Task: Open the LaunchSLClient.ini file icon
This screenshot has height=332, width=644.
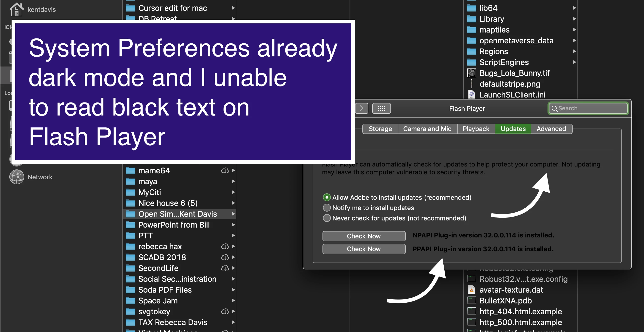Action: coord(471,95)
